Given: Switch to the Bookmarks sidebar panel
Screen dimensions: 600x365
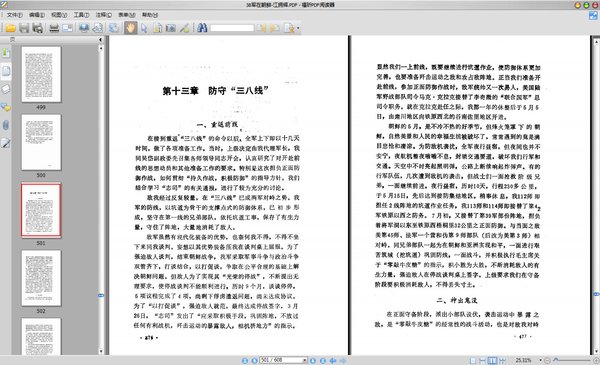Looking at the screenshot, I should click(6, 53).
